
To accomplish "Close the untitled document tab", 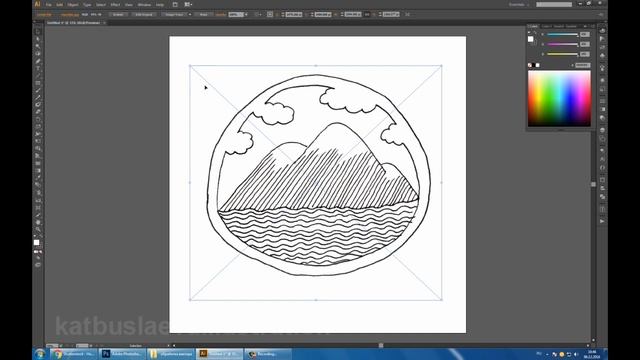I will pos(104,23).
